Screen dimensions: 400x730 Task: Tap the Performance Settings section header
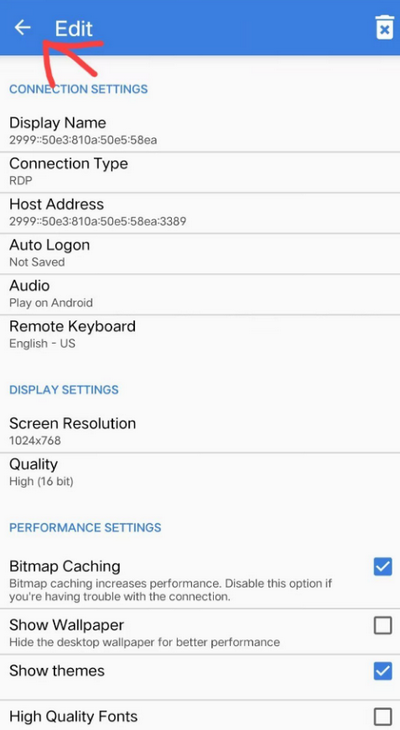[85, 527]
